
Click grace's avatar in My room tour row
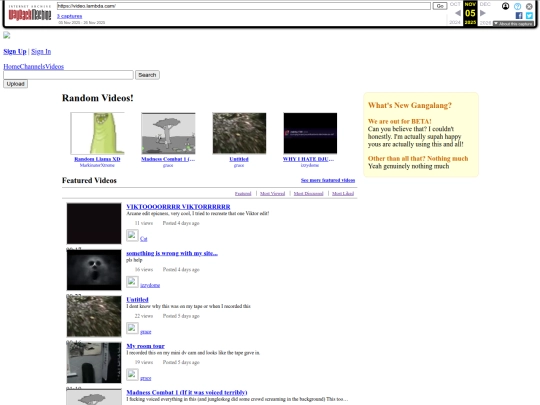pyautogui.click(x=132, y=375)
